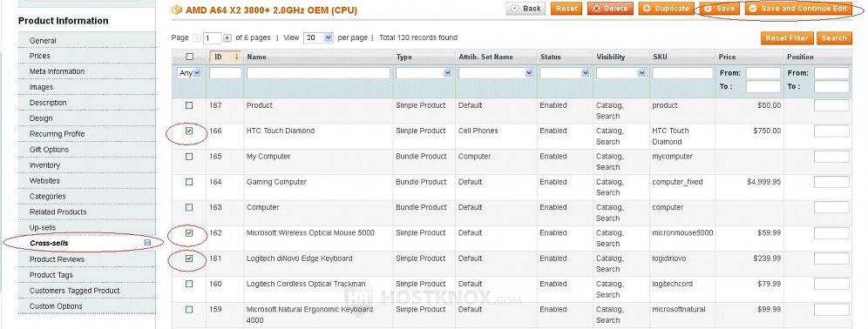Image resolution: width=868 pixels, height=329 pixels.
Task: Tick the checkbox for My Computer
Action: [189, 157]
